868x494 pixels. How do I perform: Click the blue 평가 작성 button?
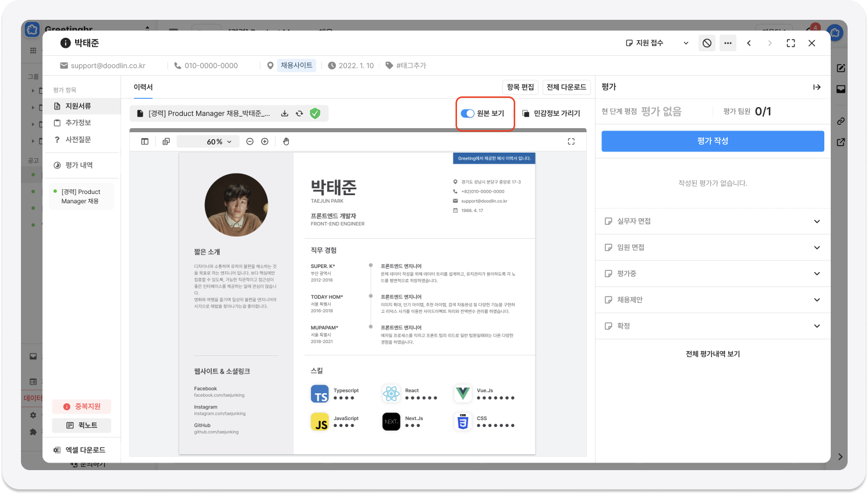pos(713,141)
